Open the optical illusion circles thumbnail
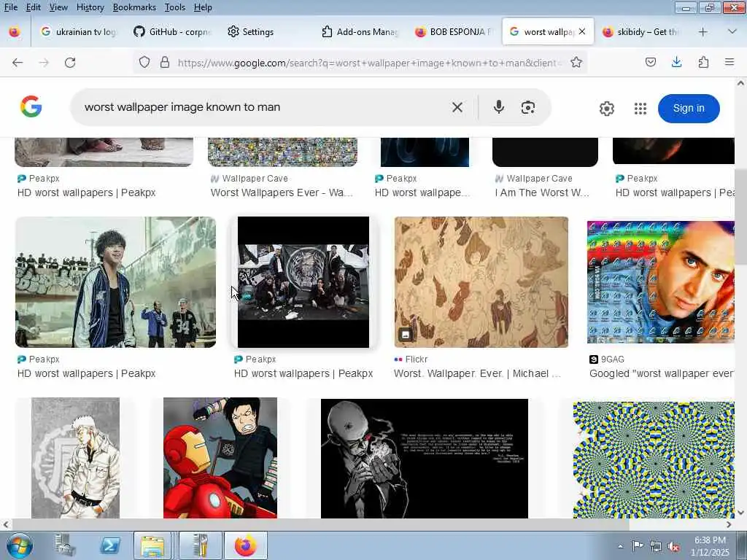 [x=654, y=459]
